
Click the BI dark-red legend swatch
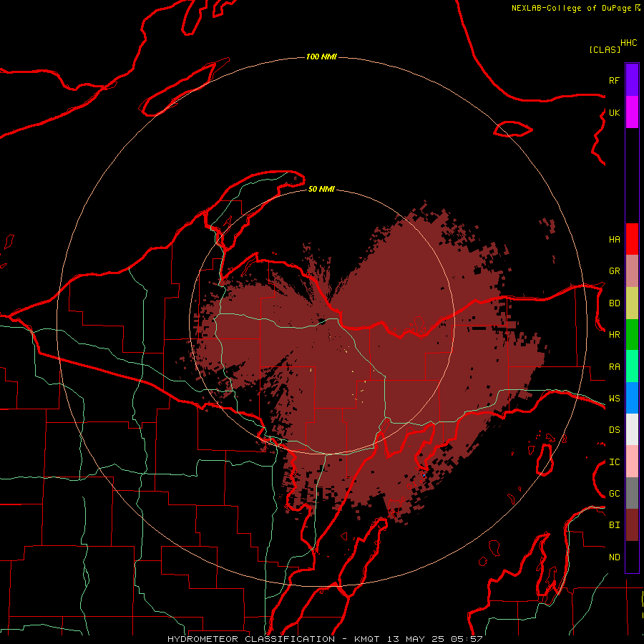632,525
